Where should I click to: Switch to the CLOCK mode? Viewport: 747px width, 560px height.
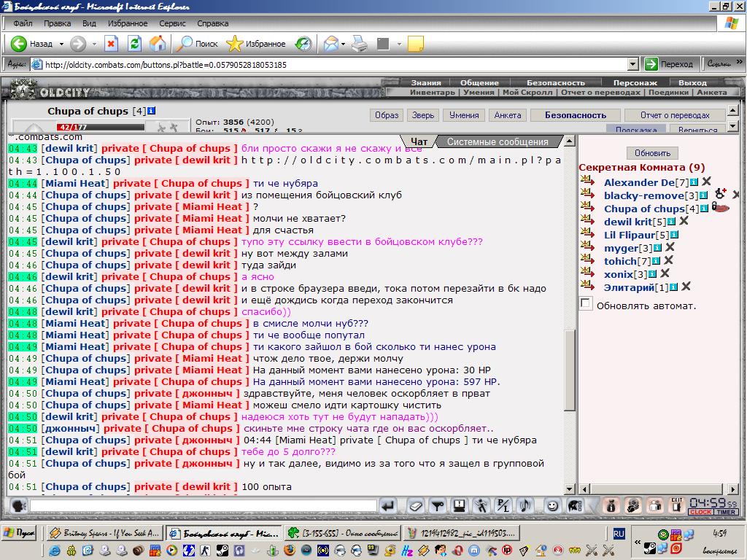700,513
